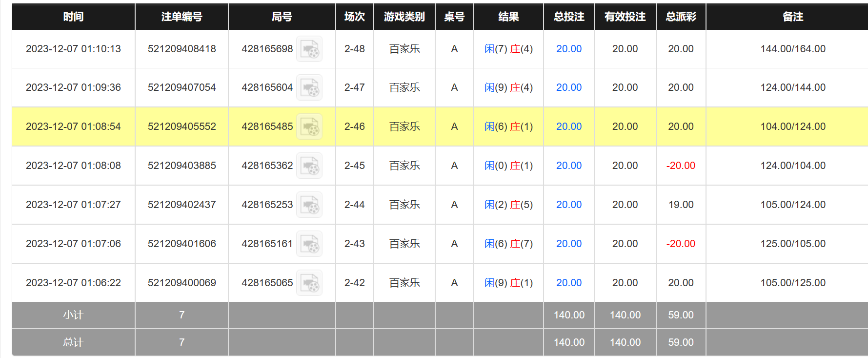Screen dimensions: 868x358
Task: Open video replay icon for round 428165253
Action: pos(309,205)
